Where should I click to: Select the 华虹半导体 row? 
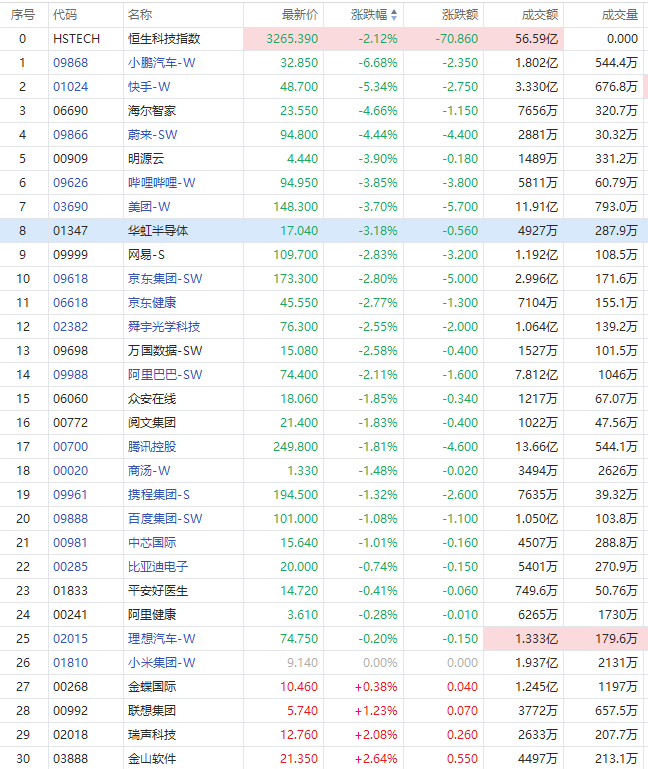coord(324,231)
